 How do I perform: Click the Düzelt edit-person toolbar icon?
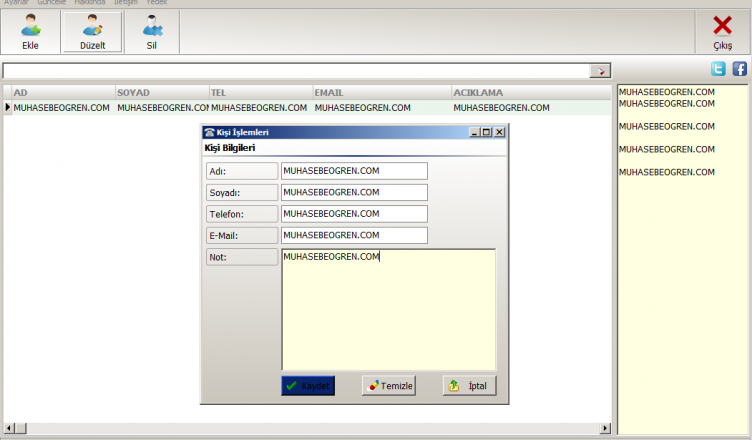(x=92, y=26)
